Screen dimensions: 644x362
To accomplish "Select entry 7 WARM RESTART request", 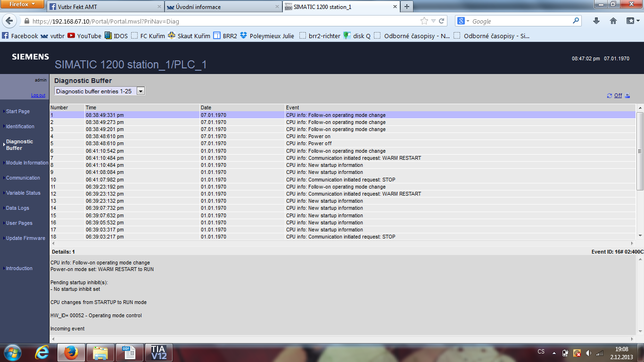I will coord(342,158).
